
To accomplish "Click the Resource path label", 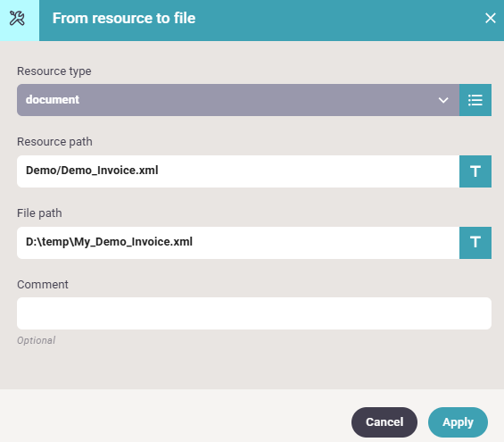I will [54, 142].
